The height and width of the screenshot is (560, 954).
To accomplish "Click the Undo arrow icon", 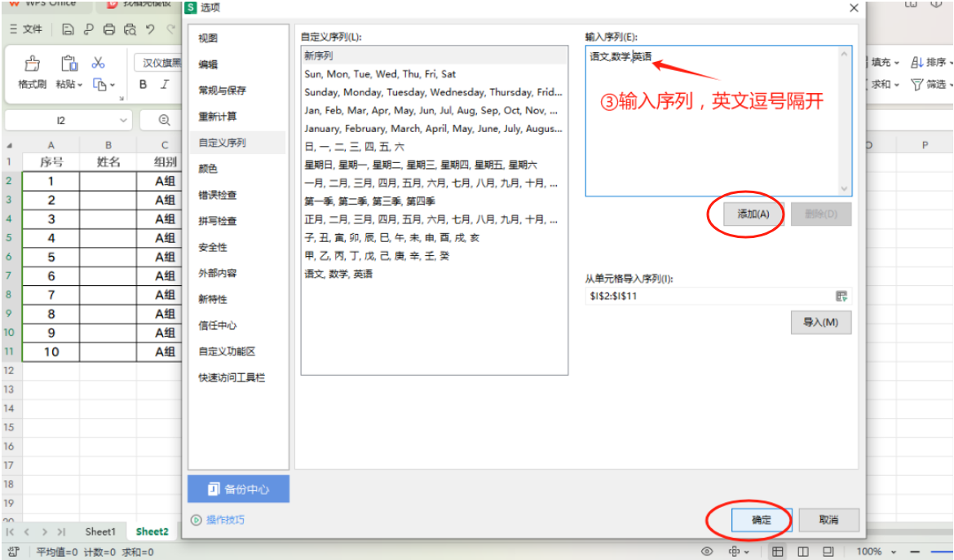I will pos(150,29).
